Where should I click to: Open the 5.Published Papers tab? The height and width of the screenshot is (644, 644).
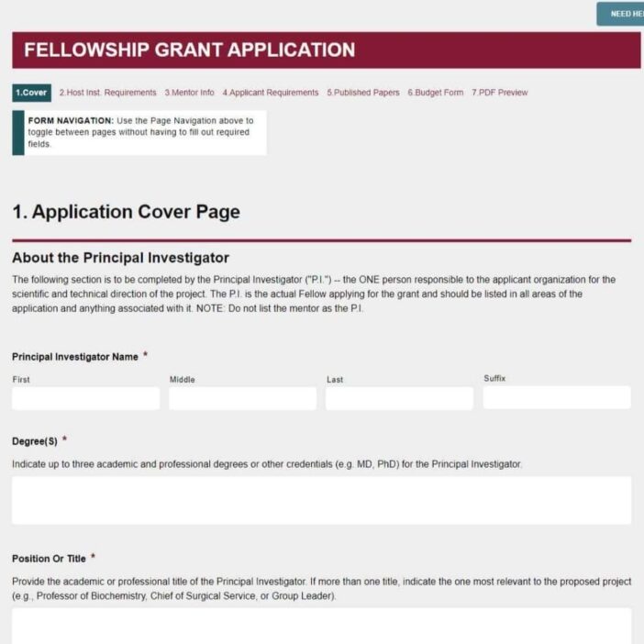click(363, 93)
